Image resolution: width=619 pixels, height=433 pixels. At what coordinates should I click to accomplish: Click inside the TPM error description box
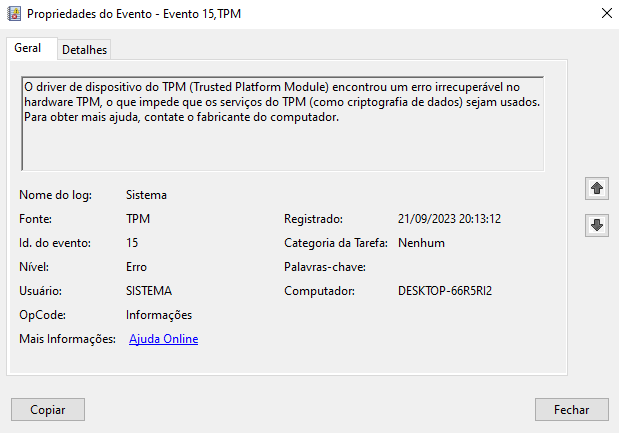(283, 124)
